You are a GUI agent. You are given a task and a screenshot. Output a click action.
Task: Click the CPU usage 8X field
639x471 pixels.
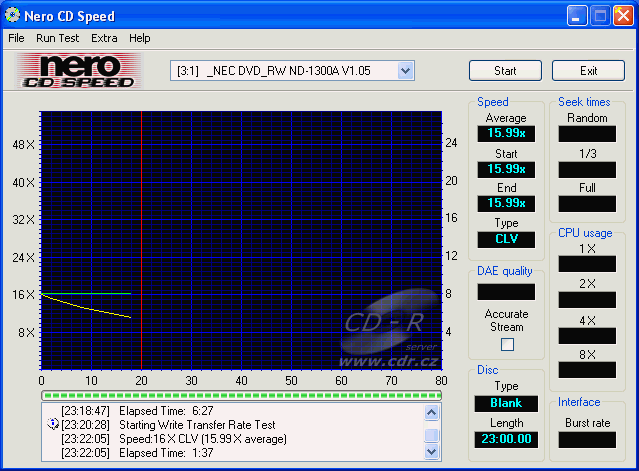[587, 370]
